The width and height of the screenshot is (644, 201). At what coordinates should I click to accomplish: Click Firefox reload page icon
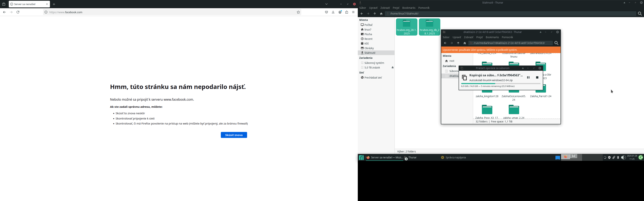tap(18, 12)
